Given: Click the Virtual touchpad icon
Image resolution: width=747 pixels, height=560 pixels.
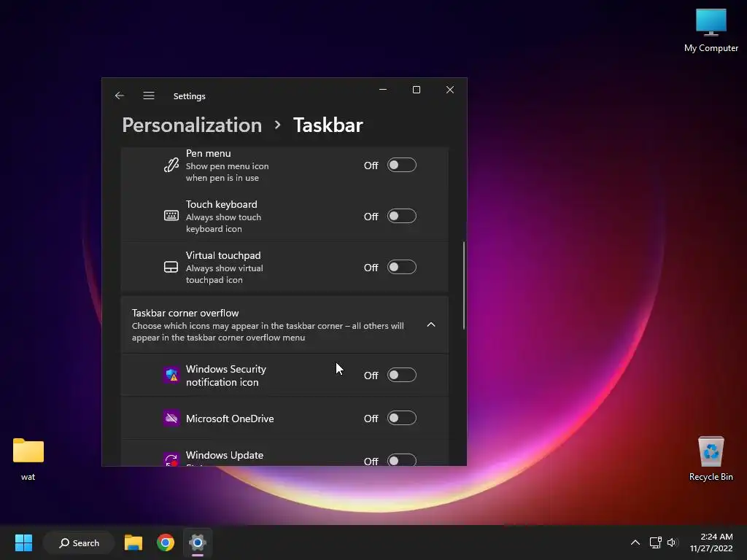Looking at the screenshot, I should pyautogui.click(x=171, y=267).
